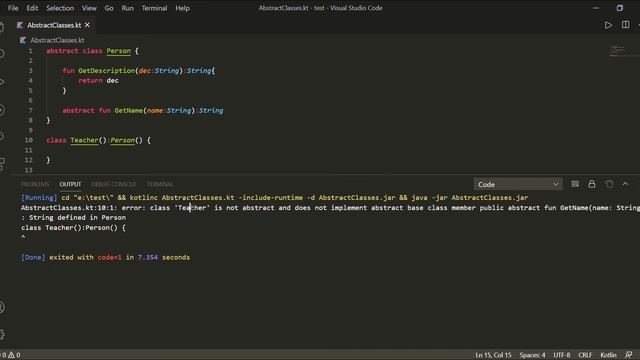
Task: Click 'code=1' in the output exit line
Action: [x=109, y=257]
